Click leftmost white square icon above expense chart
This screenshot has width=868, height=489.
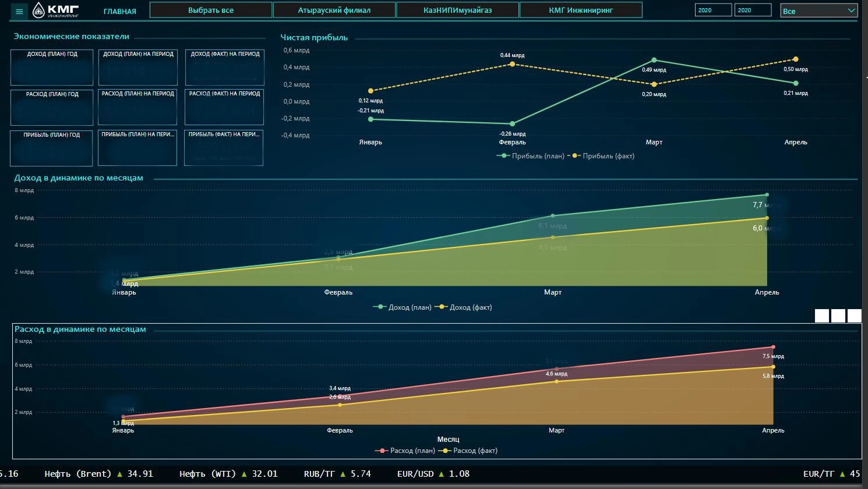click(x=821, y=316)
